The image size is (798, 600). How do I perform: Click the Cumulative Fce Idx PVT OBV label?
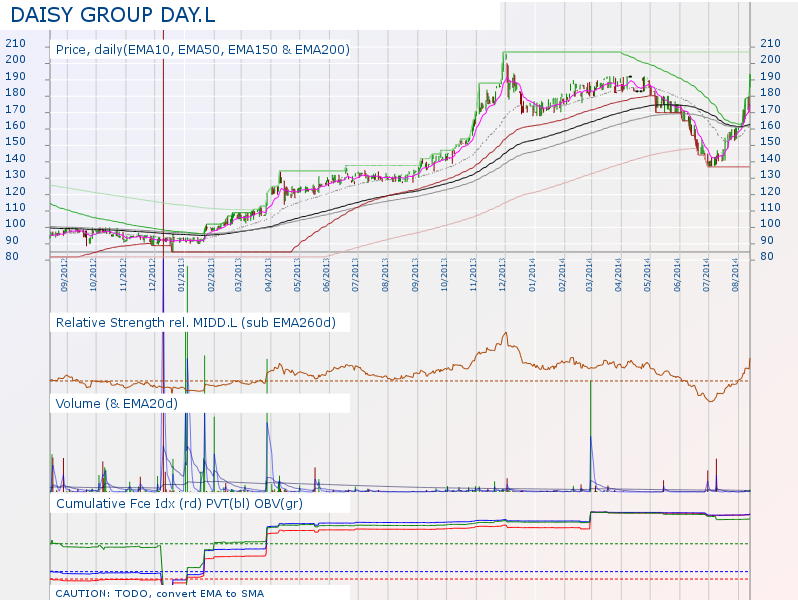[179, 503]
